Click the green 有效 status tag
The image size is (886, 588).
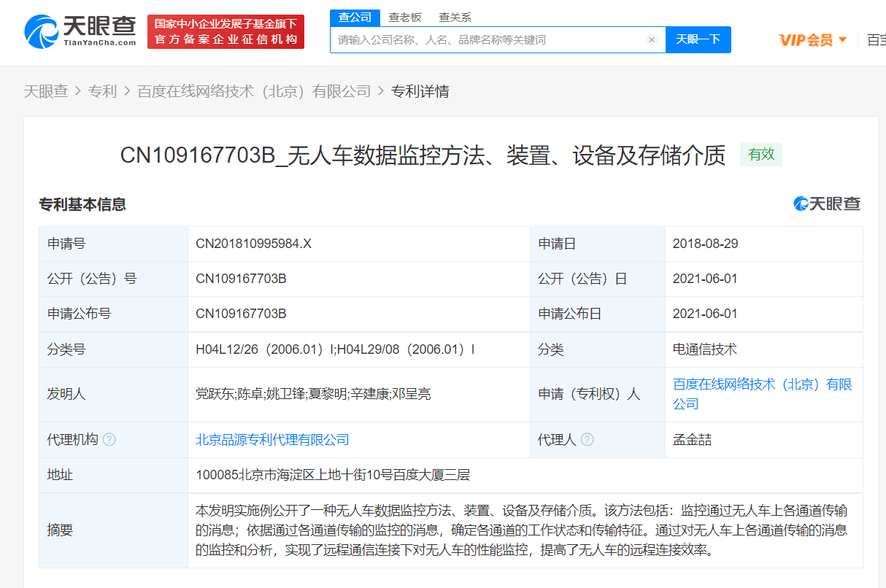[761, 155]
